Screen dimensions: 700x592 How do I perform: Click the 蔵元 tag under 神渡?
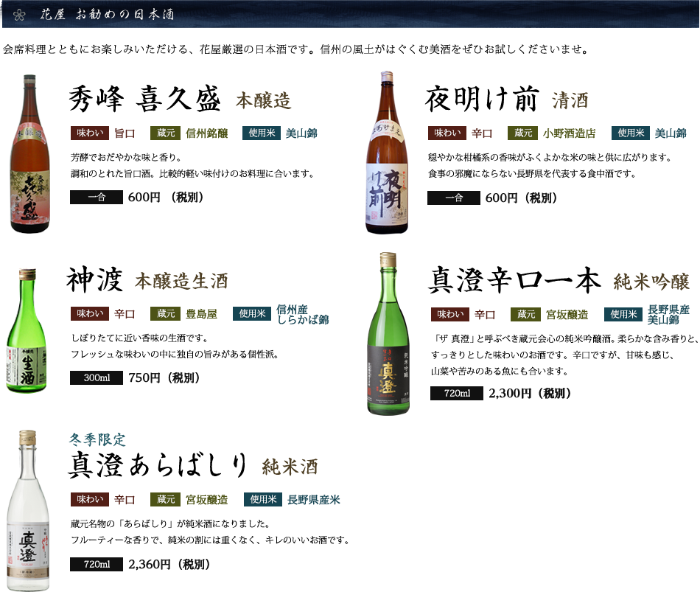165,313
